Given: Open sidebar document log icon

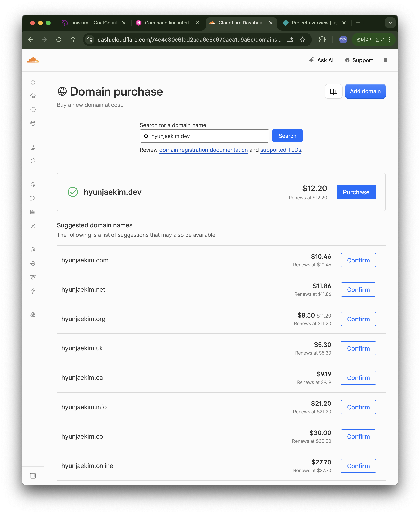Looking at the screenshot, I should tap(33, 147).
